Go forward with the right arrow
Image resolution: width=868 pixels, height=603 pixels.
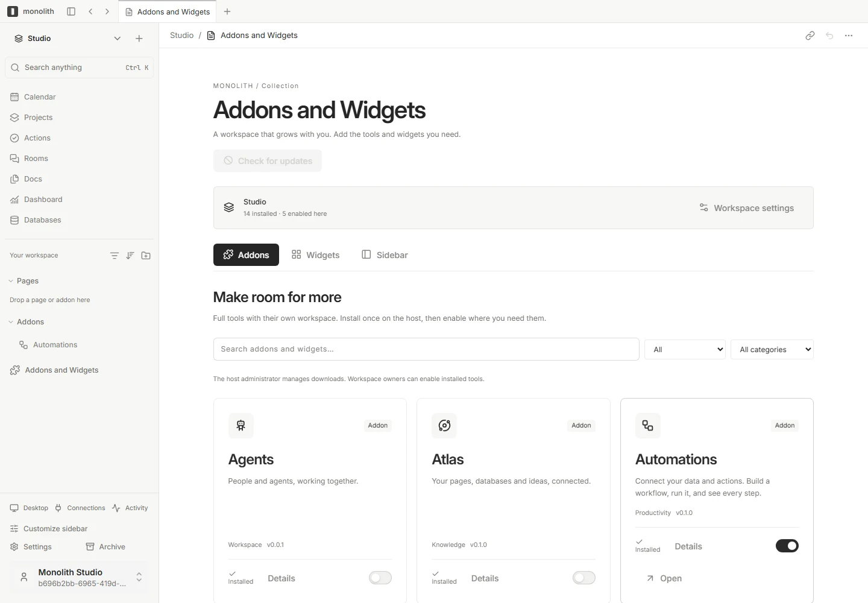tap(107, 11)
